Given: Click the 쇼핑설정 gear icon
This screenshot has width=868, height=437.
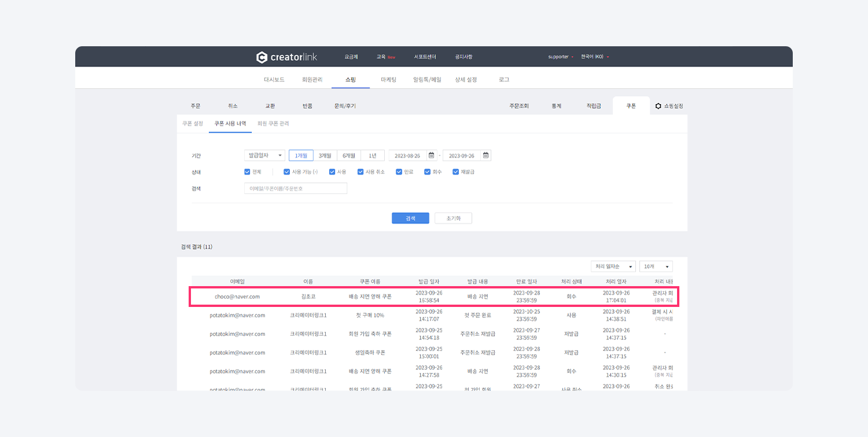Looking at the screenshot, I should click(658, 106).
